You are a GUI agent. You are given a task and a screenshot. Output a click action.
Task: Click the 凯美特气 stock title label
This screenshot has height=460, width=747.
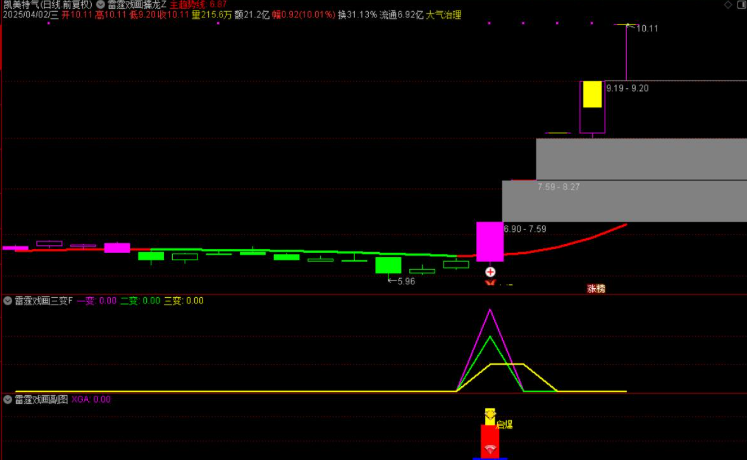tap(22, 5)
